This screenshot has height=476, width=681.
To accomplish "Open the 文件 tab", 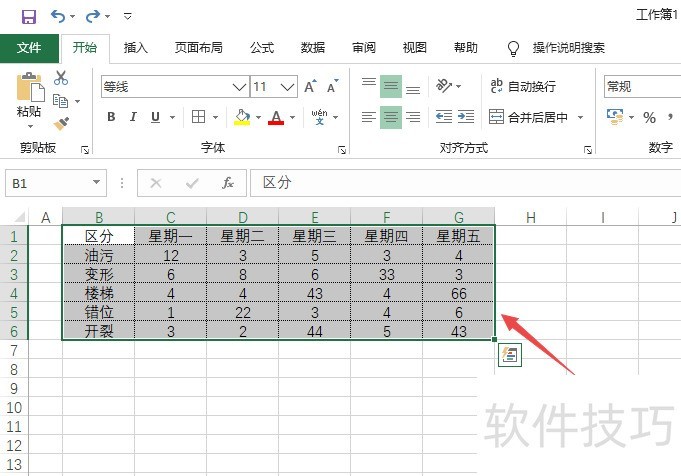I will (29, 47).
